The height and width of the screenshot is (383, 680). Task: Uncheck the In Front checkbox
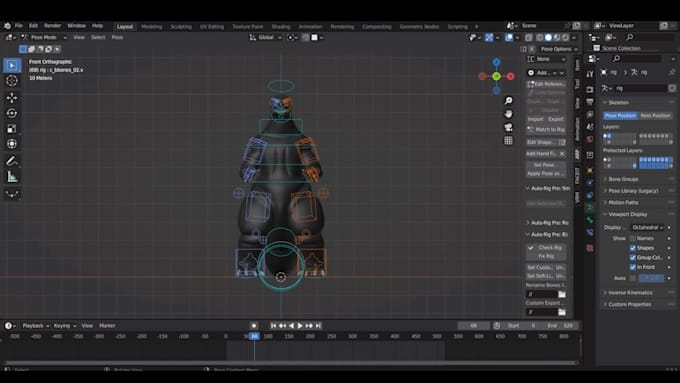pos(633,267)
